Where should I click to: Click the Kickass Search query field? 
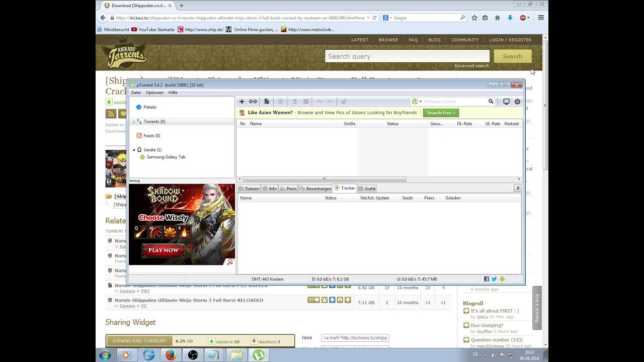point(407,56)
